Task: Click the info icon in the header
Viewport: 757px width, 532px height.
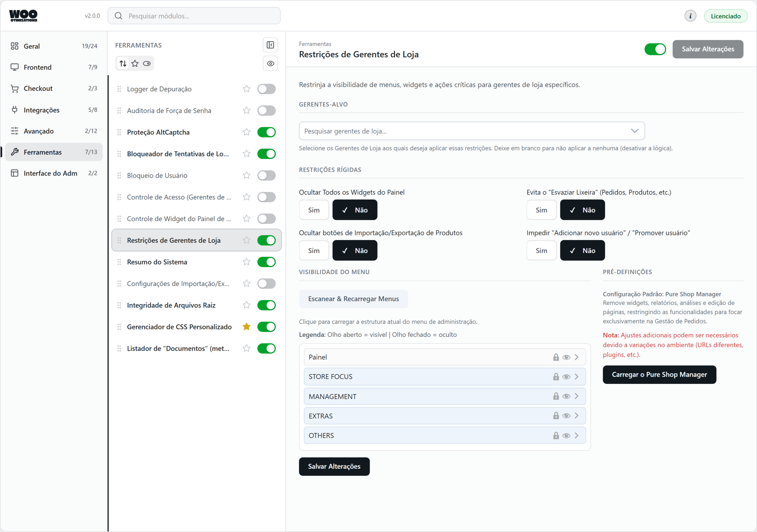Action: [x=690, y=16]
